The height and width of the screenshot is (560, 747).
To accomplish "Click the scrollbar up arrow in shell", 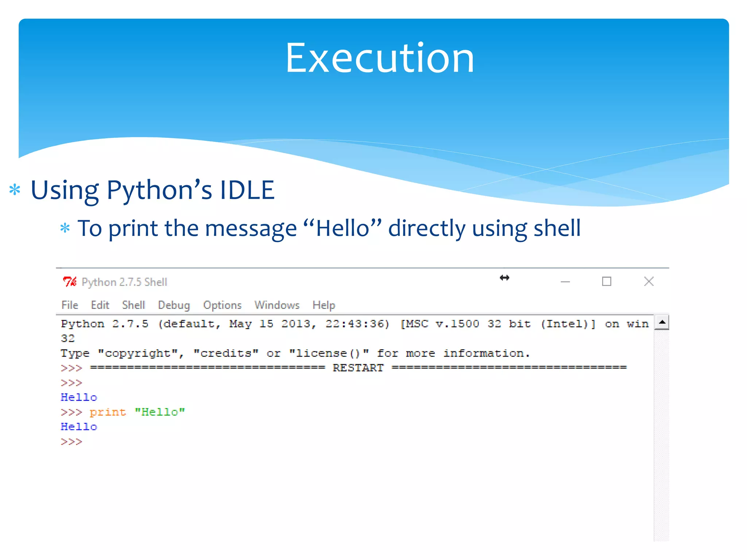I will 662,322.
